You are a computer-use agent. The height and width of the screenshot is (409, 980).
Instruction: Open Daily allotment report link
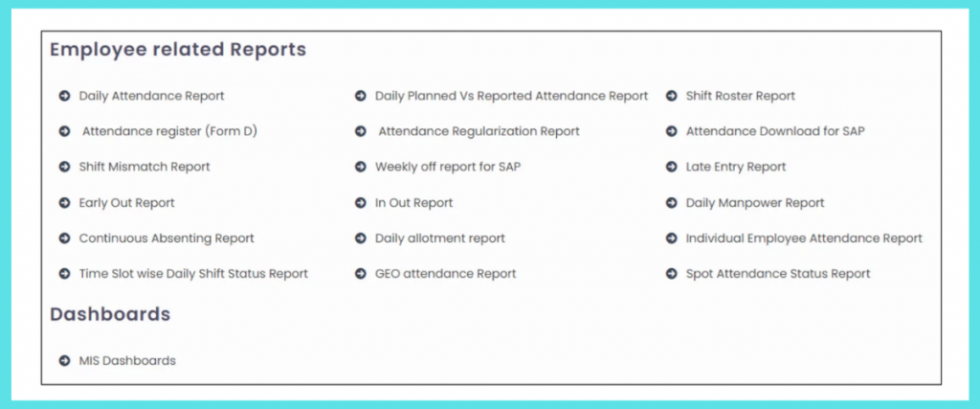point(439,239)
